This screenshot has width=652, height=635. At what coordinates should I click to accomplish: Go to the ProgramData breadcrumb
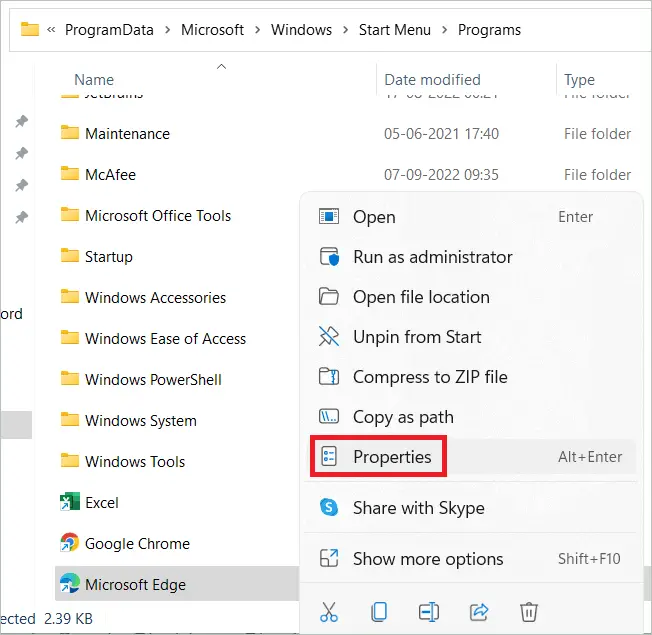coord(109,30)
